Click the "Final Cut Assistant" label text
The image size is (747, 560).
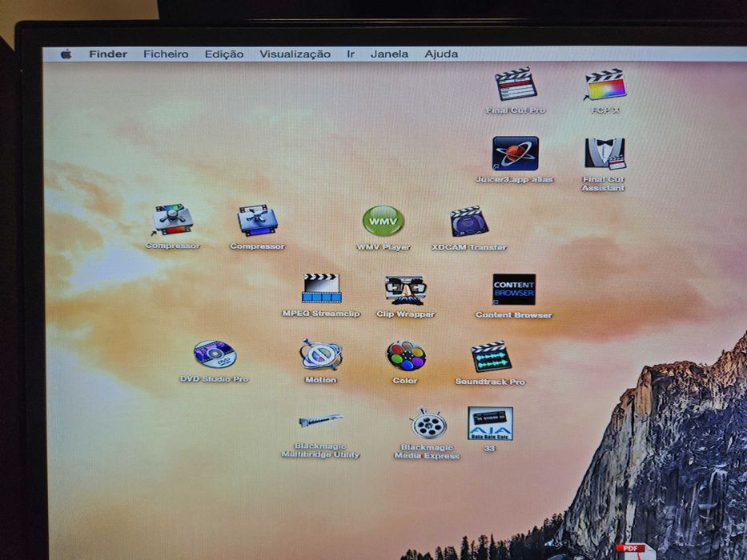tap(604, 184)
